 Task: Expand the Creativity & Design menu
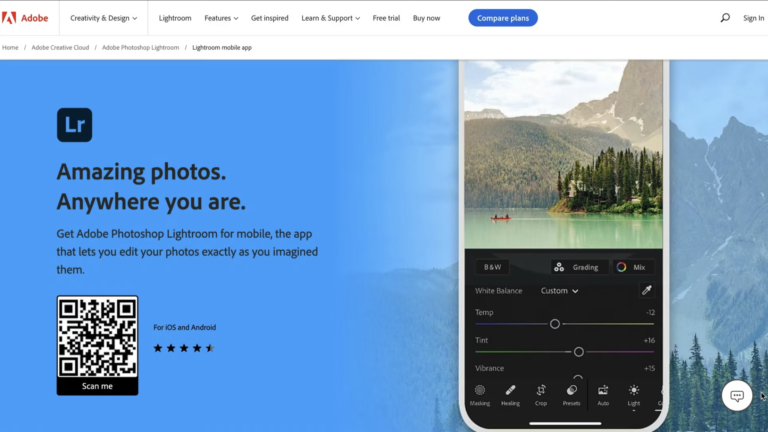point(103,18)
